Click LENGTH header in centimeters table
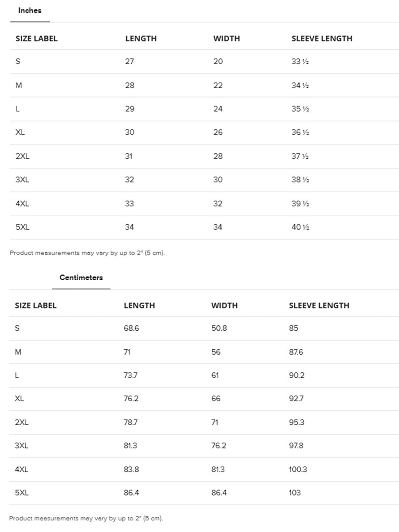 coord(139,305)
